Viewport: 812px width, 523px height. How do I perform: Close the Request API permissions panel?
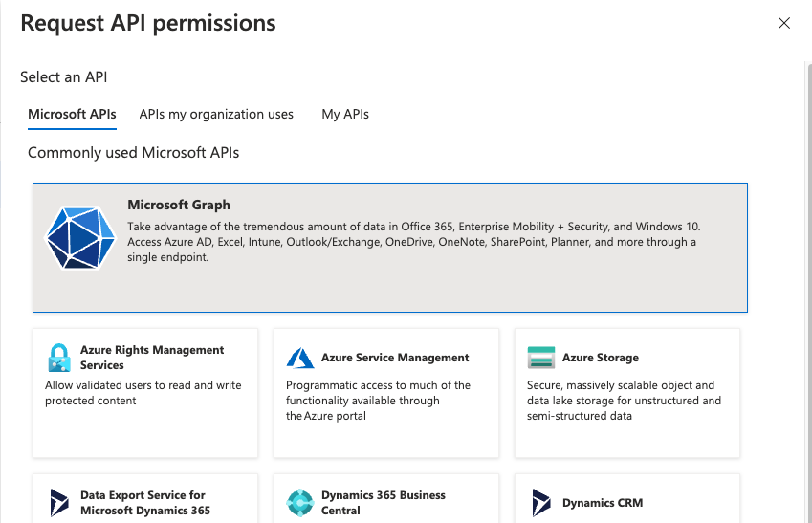click(x=784, y=23)
